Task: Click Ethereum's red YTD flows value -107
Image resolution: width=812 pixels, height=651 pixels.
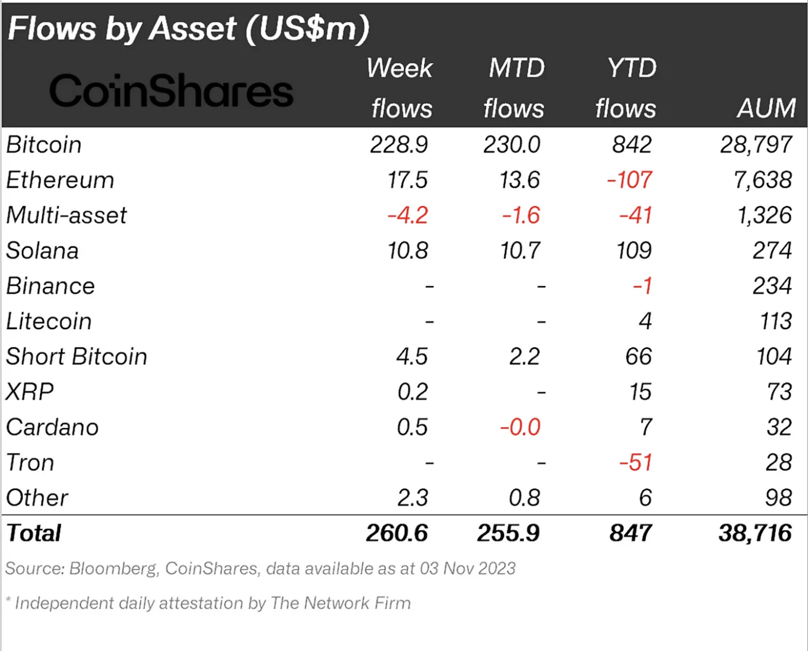Action: [630, 180]
